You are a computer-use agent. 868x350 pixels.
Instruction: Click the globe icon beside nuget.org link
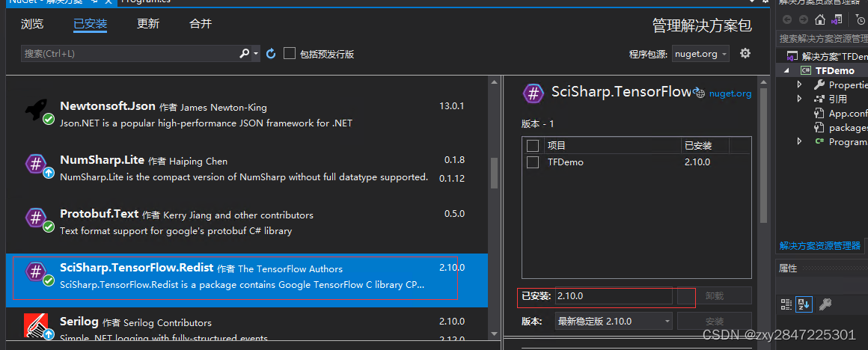(700, 93)
